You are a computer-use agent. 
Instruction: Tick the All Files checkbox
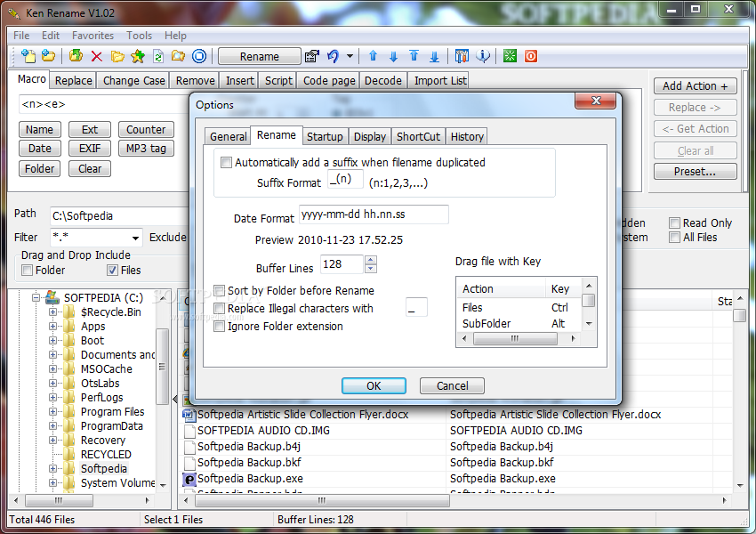tap(674, 238)
